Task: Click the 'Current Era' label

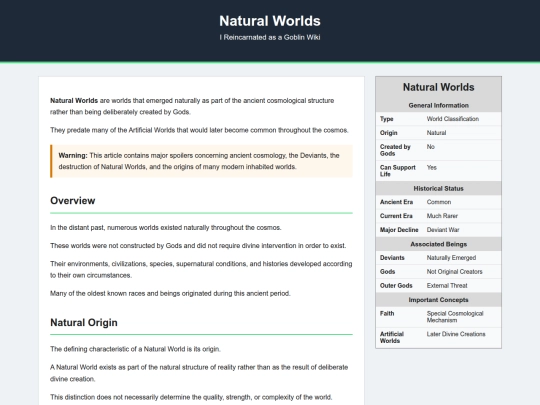Action: (396, 216)
